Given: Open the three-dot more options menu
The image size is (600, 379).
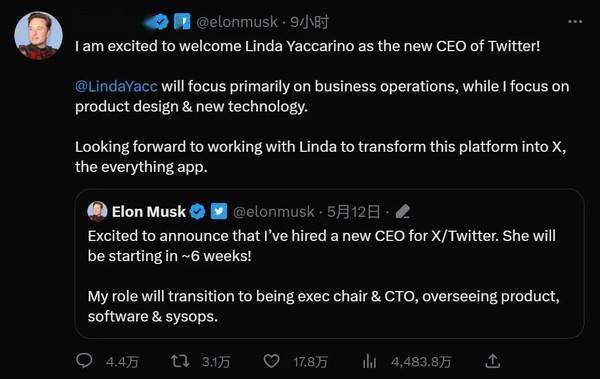Looking at the screenshot, I should coord(575,22).
